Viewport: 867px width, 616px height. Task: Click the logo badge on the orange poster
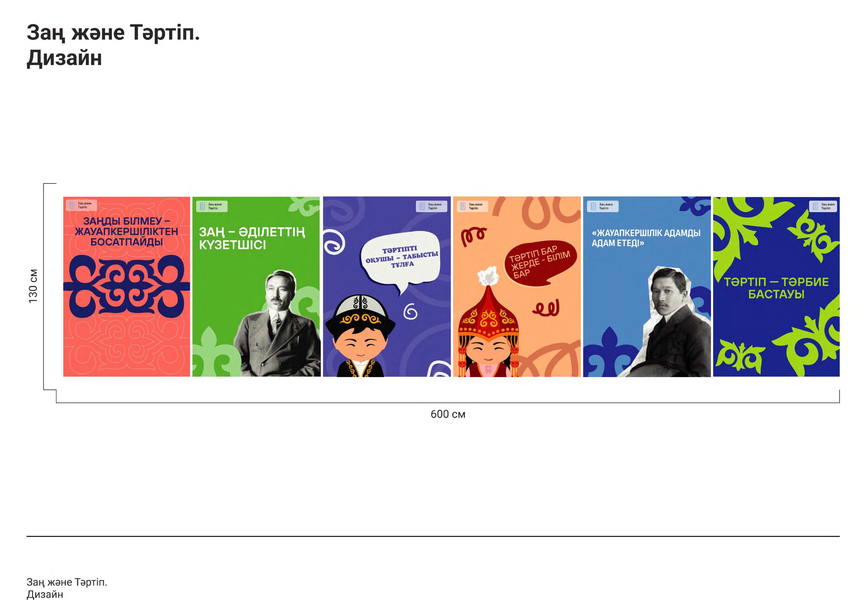[472, 206]
